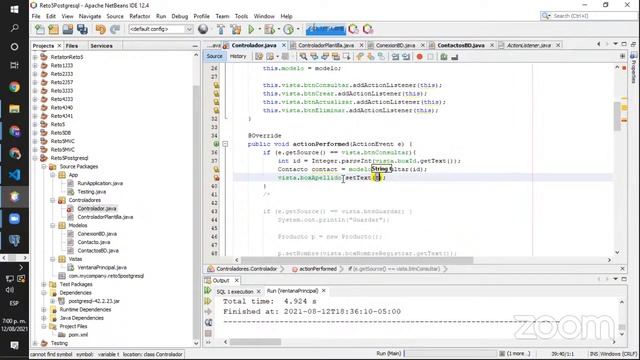The width and height of the screenshot is (640, 360).
Task: Open the File menu
Action: [x=36, y=16]
